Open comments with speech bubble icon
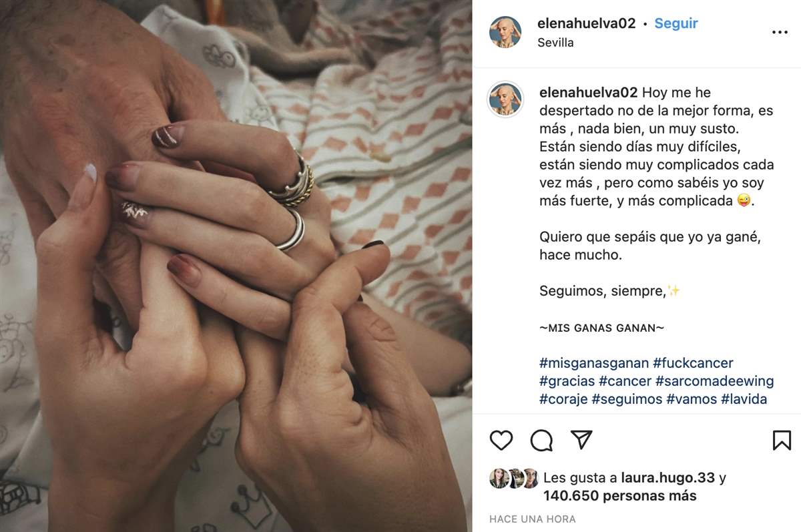The height and width of the screenshot is (532, 801). click(541, 441)
